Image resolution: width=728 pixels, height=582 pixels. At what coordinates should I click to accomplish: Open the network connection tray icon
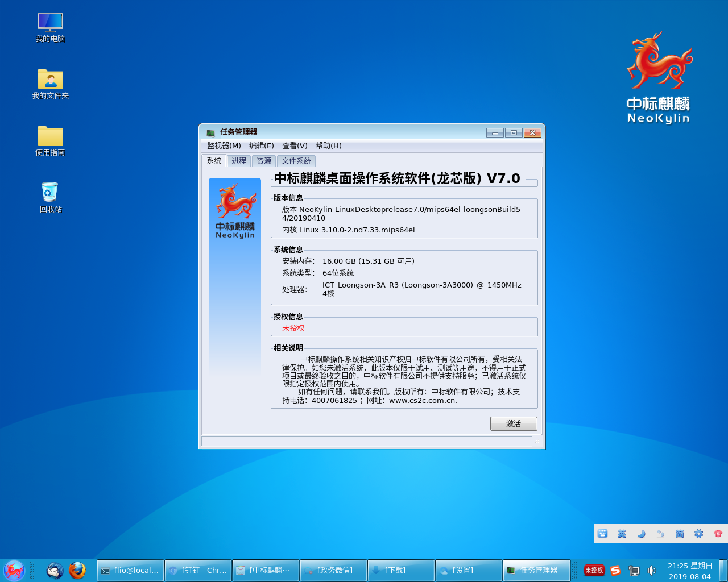pyautogui.click(x=634, y=570)
